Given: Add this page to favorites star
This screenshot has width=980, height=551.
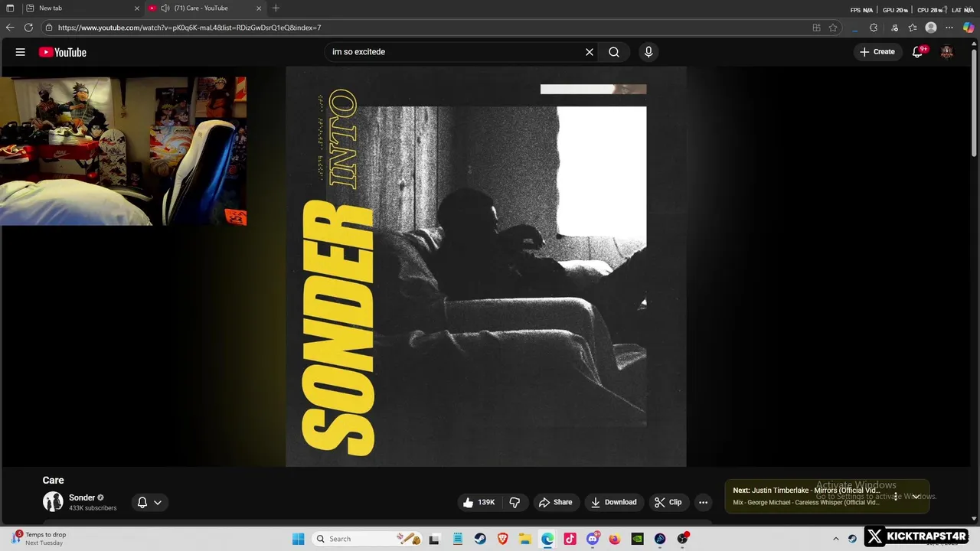Looking at the screenshot, I should (833, 28).
